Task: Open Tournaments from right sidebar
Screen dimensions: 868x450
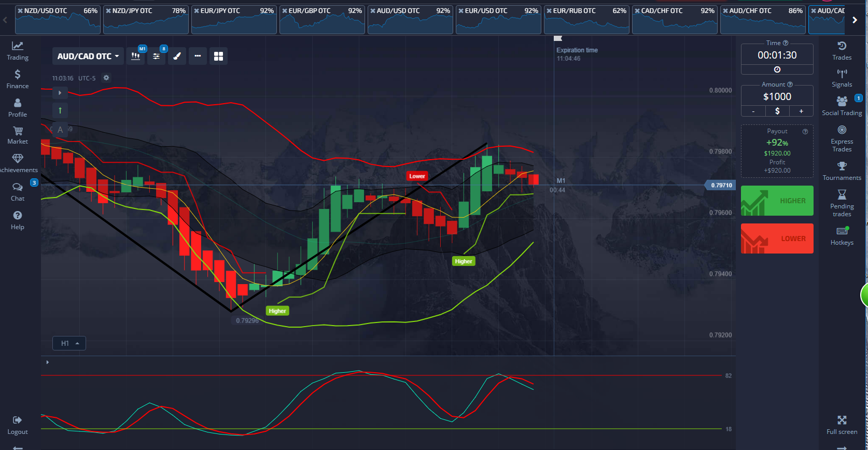Action: [x=842, y=171]
